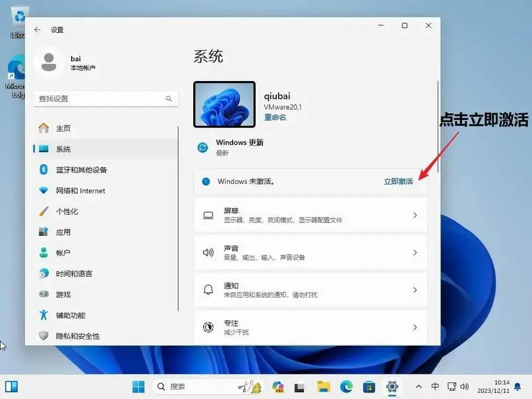
Task: Click the bai account avatar
Action: [49, 62]
